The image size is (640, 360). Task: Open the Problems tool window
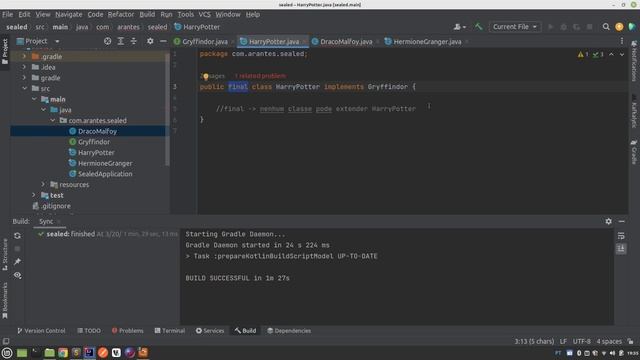[x=127, y=331]
